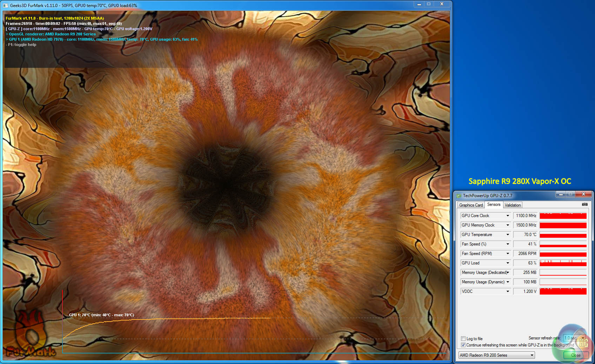
Task: Click the GPU 1: 70°C min/max temperature label
Action: click(x=101, y=315)
